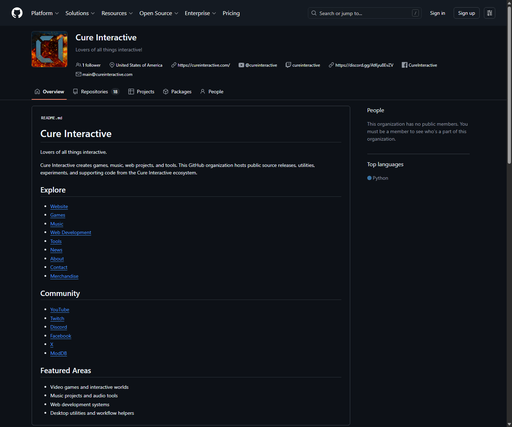This screenshot has height=427, width=512.
Task: Click the followers people icon
Action: [x=78, y=65]
